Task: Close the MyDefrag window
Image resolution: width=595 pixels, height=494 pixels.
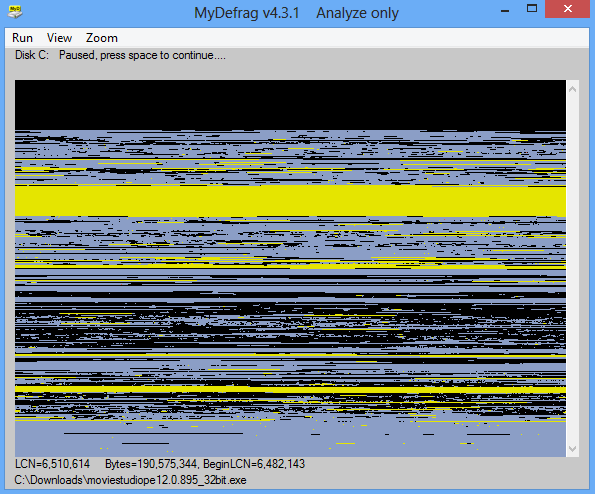Action: point(567,9)
